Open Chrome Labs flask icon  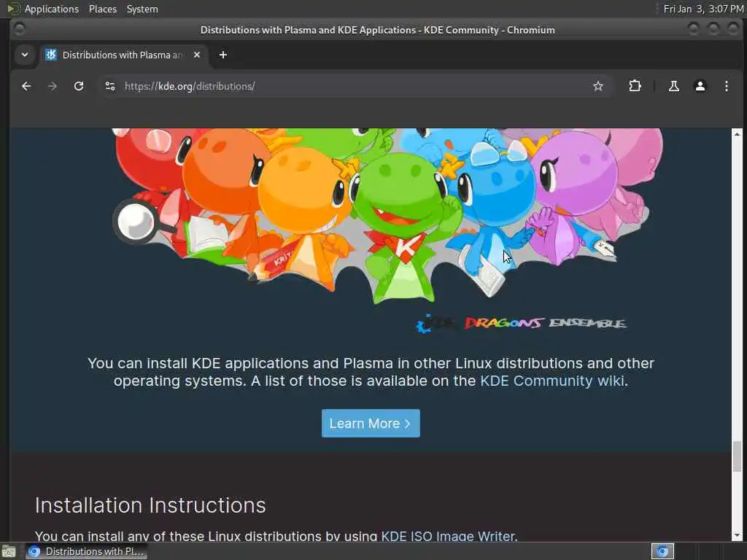(x=673, y=86)
